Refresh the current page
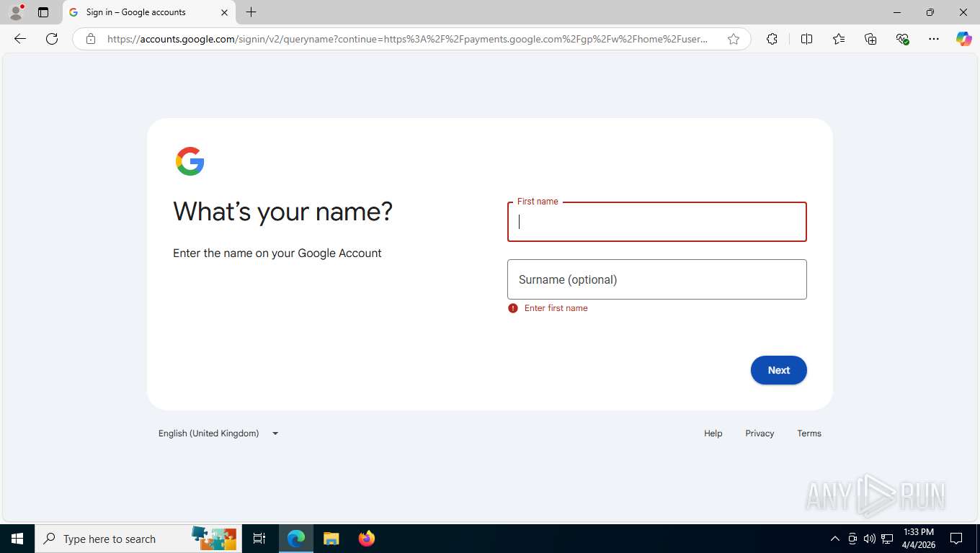This screenshot has width=980, height=553. tap(52, 39)
